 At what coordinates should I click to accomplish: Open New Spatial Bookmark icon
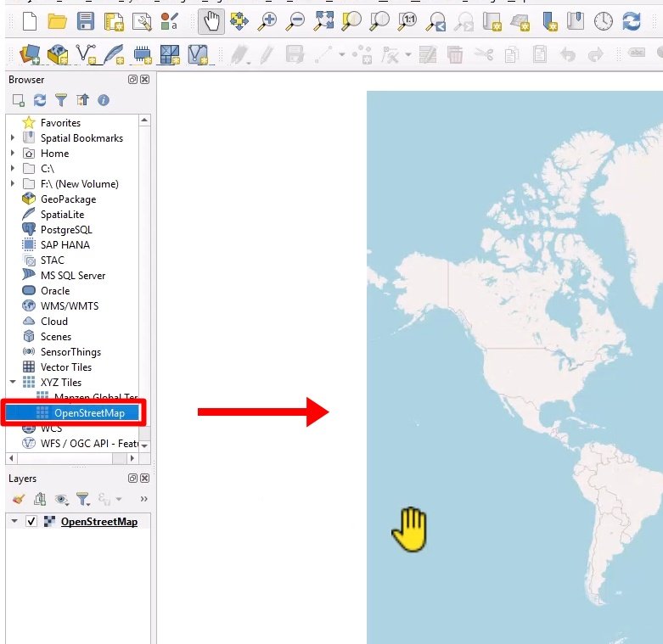point(549,21)
